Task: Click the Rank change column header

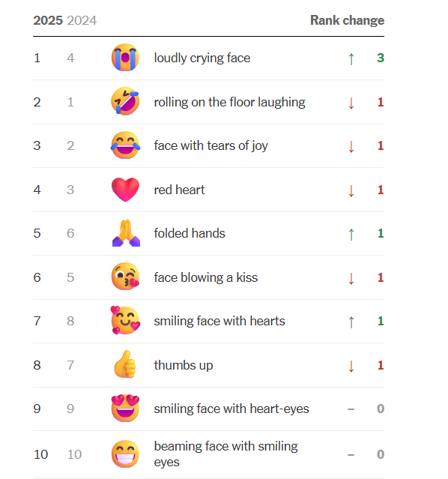Action: coord(347,20)
